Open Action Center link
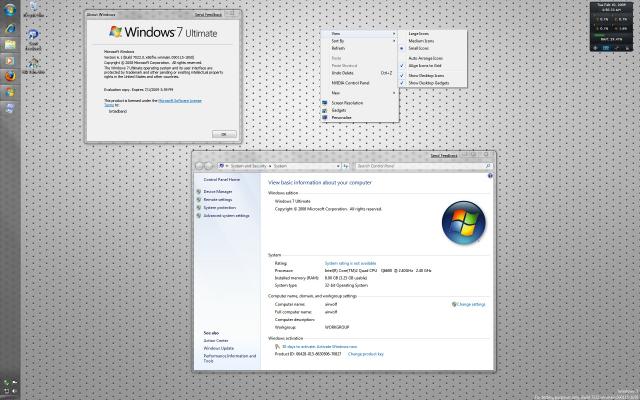The height and width of the screenshot is (400, 640). click(x=216, y=340)
